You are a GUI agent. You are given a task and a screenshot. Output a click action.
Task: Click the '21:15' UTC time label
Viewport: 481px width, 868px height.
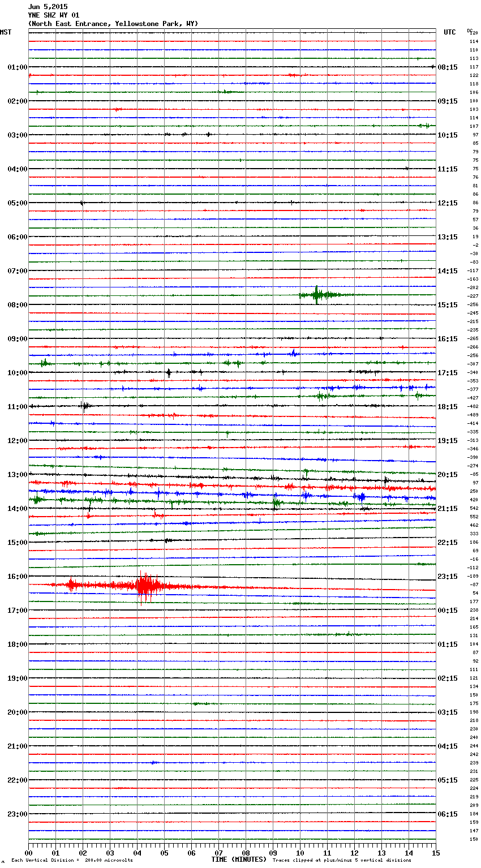pyautogui.click(x=448, y=509)
